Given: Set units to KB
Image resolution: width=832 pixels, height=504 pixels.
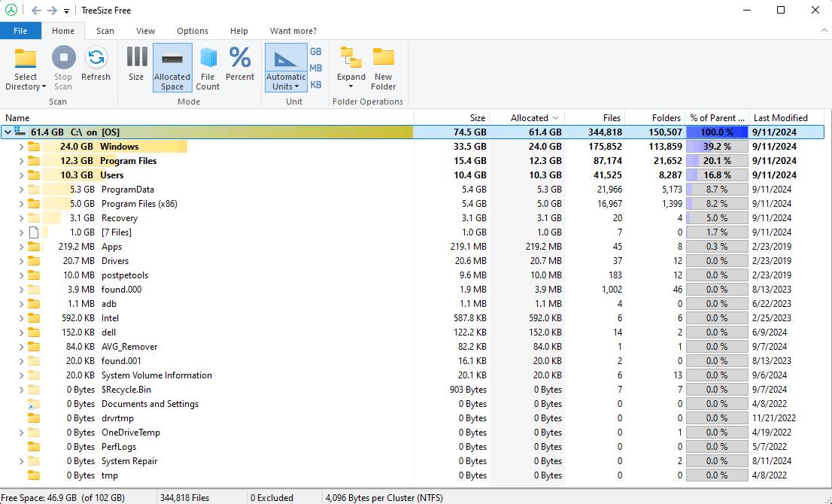Looking at the screenshot, I should [316, 85].
